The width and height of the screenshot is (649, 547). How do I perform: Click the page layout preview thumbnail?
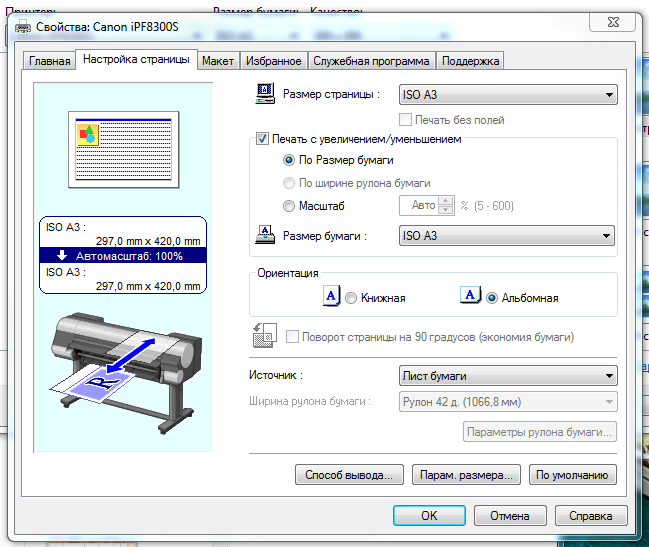tap(124, 149)
